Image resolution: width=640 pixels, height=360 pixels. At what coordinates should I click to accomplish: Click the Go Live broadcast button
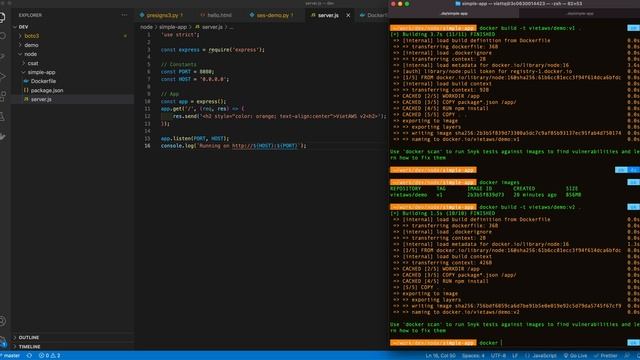[575, 356]
